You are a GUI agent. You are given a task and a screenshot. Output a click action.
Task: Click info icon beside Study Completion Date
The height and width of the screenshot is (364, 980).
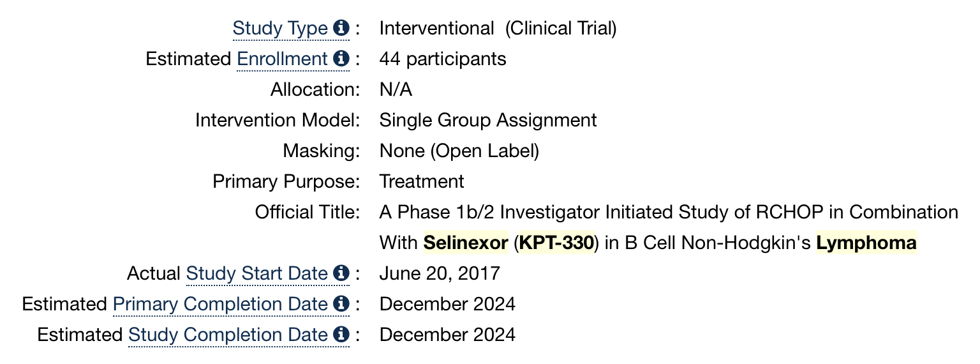pos(342,335)
